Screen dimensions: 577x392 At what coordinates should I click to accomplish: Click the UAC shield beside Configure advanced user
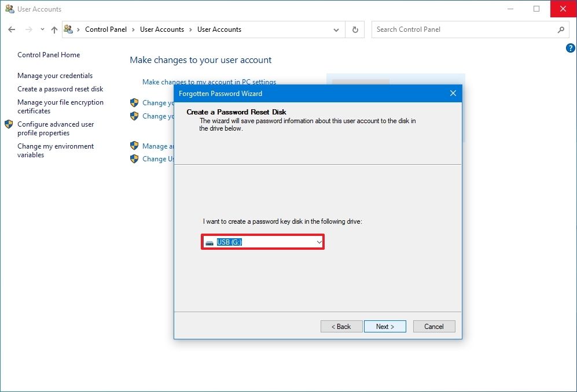point(8,124)
